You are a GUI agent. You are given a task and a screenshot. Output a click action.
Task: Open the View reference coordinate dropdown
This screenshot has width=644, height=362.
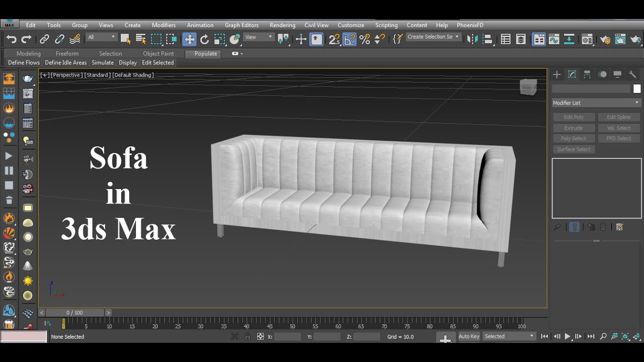coord(259,37)
